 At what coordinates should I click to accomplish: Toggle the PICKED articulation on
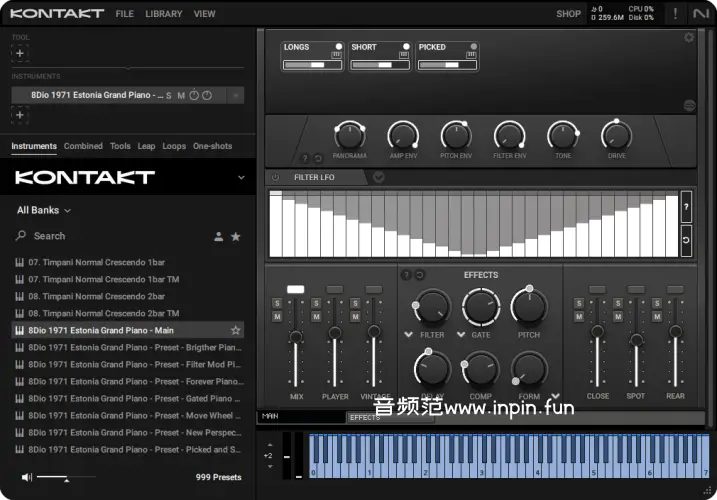point(473,47)
